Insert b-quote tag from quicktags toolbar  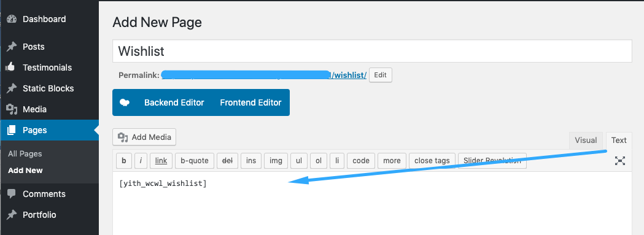pos(195,161)
